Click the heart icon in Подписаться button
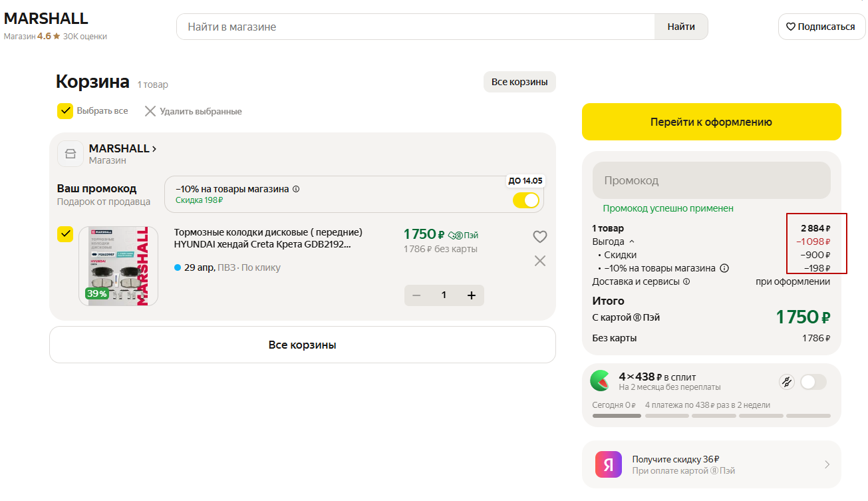The image size is (868, 501). (791, 27)
